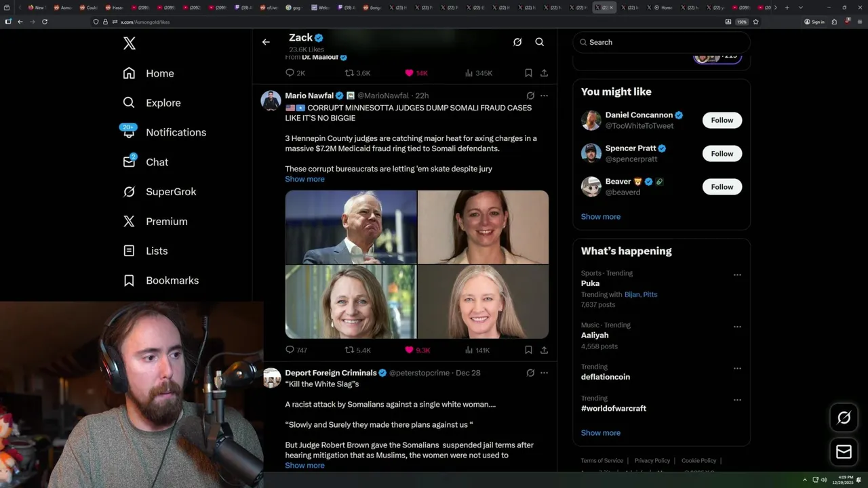This screenshot has width=868, height=488.
Task: Open Chat in the sidebar
Action: click(x=145, y=162)
